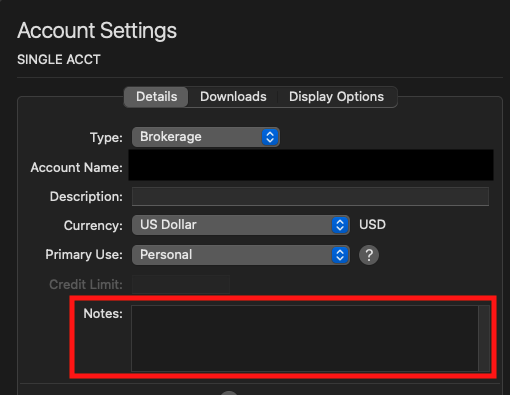Viewport: 510px width, 395px height.
Task: Click the partially visible round button at bottom
Action: (229, 393)
